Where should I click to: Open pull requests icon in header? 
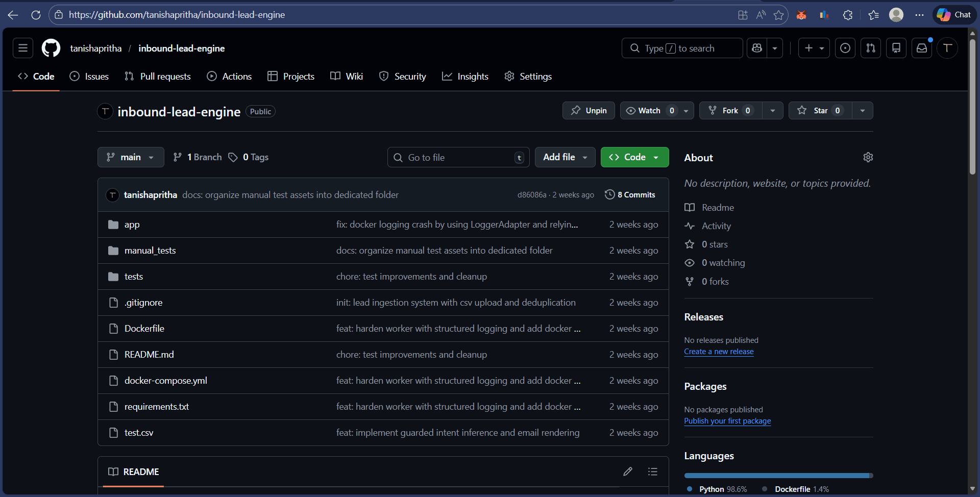tap(871, 48)
